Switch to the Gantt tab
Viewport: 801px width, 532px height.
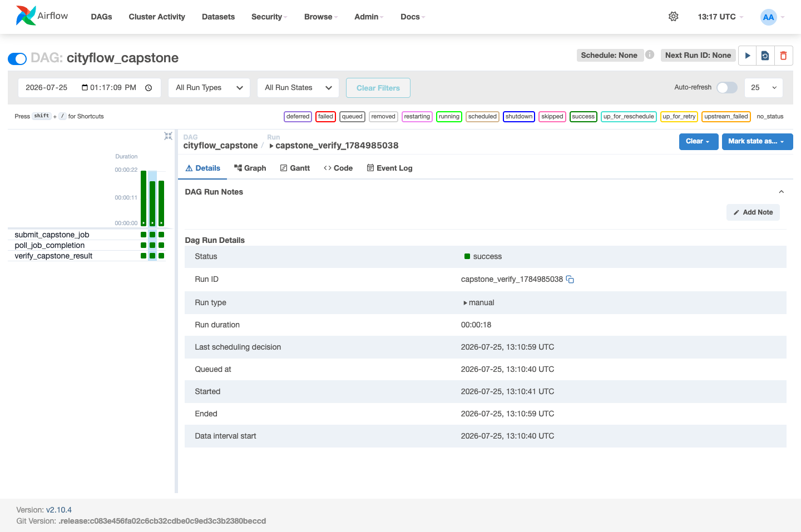pyautogui.click(x=295, y=168)
